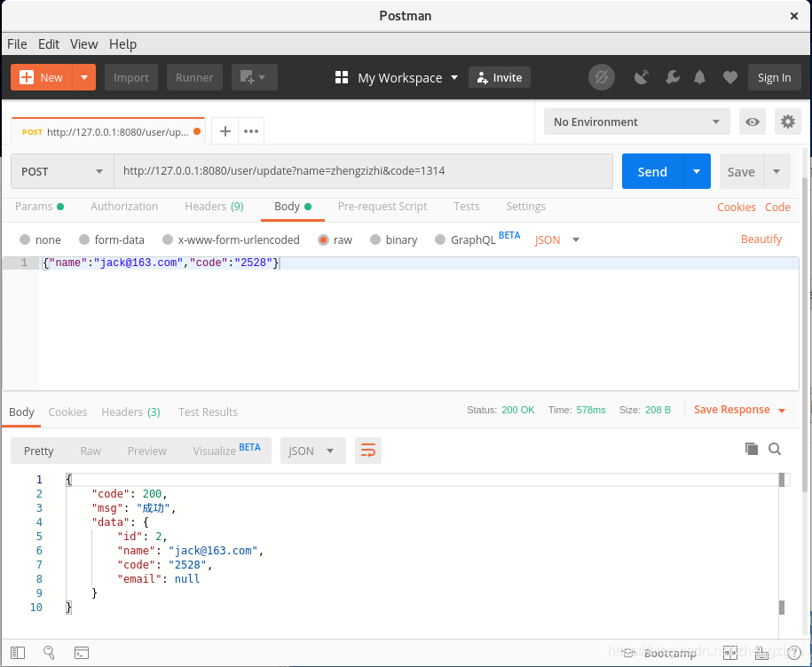Select the raw body type

323,239
